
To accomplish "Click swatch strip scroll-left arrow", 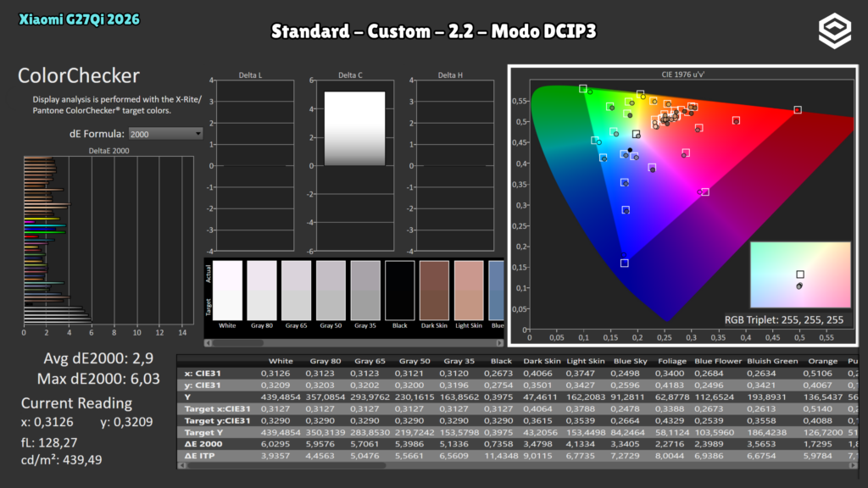I will point(209,343).
